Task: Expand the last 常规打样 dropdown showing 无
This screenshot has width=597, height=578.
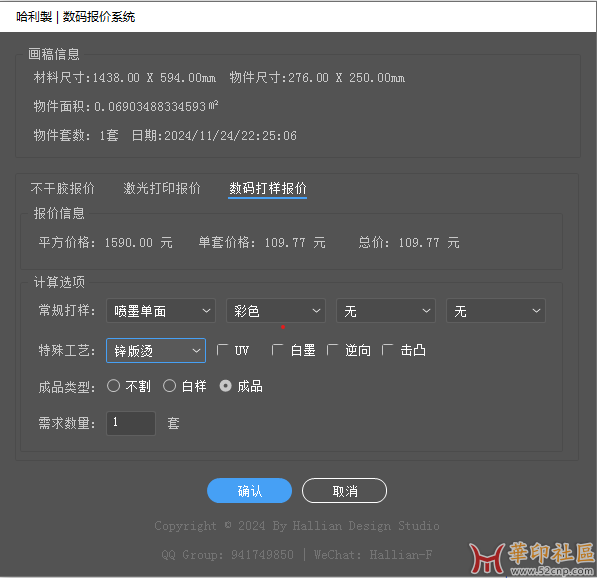Action: 496,311
